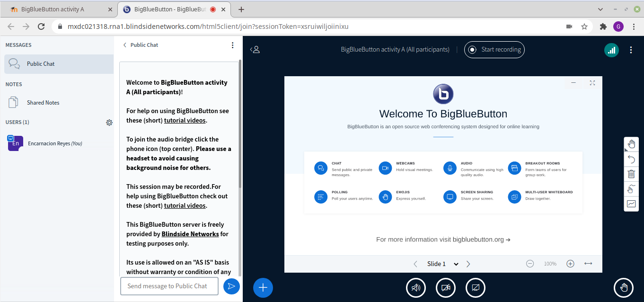Open the Chrome profile avatar G

point(618,27)
